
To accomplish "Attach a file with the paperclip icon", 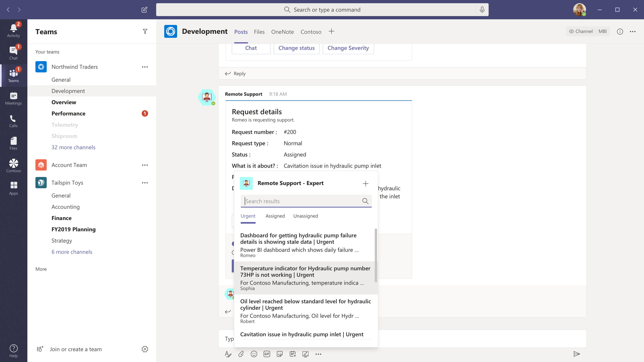I will [x=241, y=354].
